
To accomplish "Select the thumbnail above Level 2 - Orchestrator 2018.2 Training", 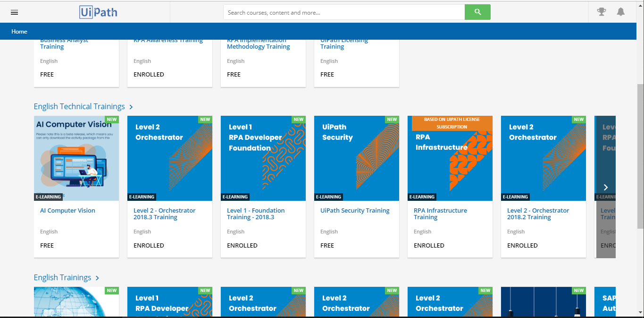I will point(544,158).
